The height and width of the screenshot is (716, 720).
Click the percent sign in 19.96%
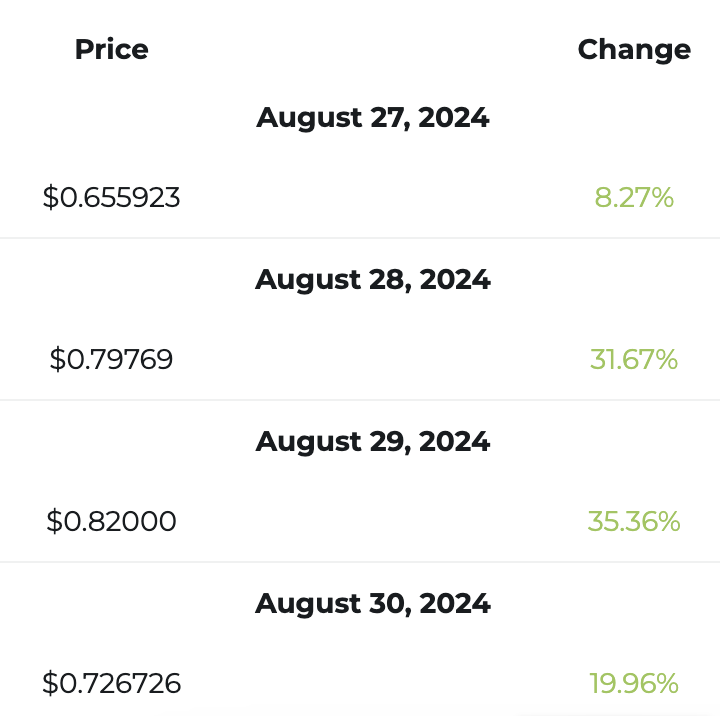click(x=665, y=683)
